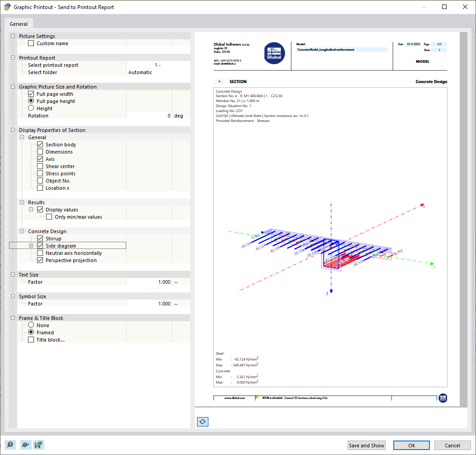Click the printer settings icon in the footer
Screen dimensions: 476x455
point(38,445)
